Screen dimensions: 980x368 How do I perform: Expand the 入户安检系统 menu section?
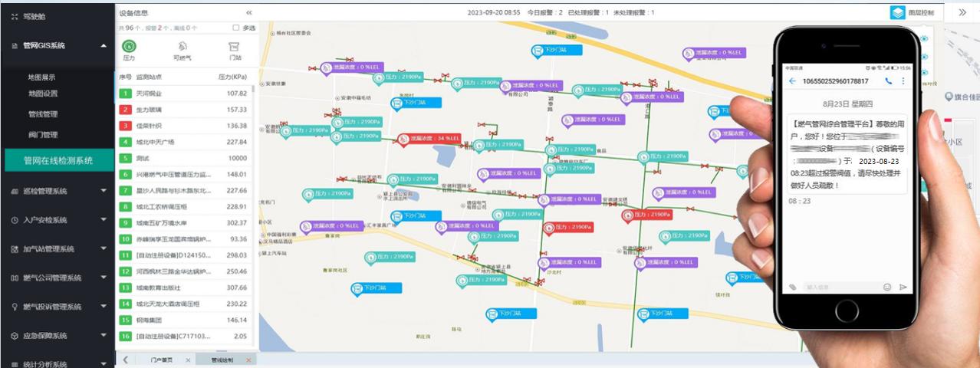(104, 220)
